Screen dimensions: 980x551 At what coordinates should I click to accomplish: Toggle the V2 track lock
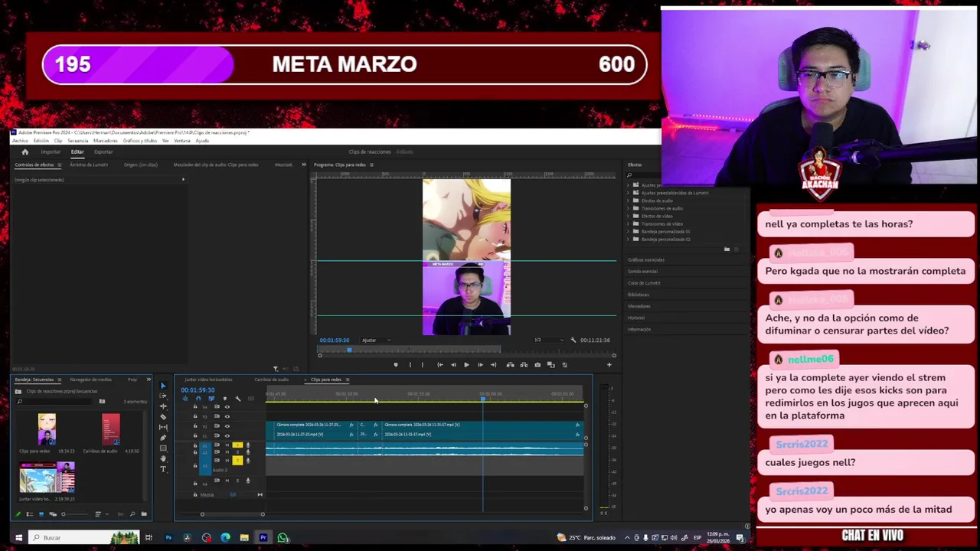point(195,425)
